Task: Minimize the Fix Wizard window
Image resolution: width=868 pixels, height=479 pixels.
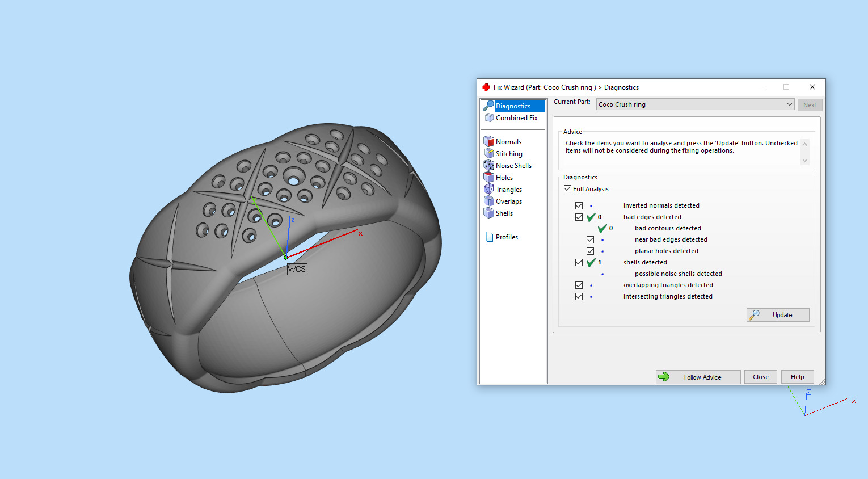Action: click(x=761, y=87)
